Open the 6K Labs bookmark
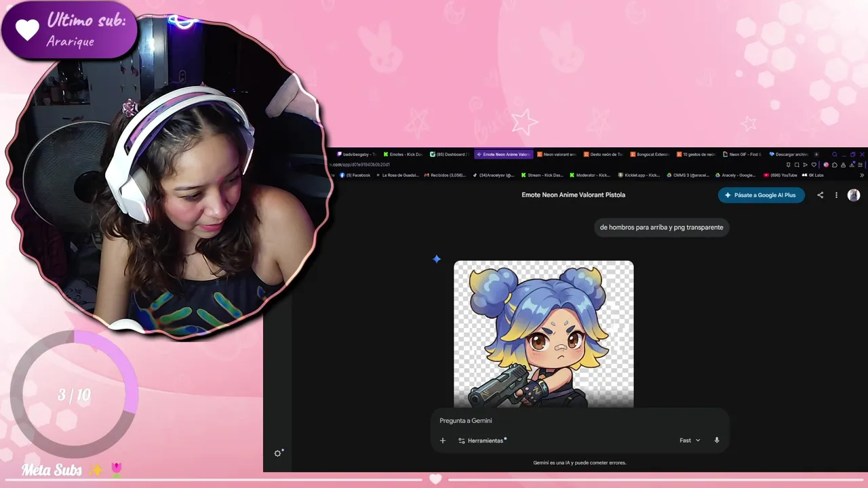The width and height of the screenshot is (868, 488). pos(813,176)
